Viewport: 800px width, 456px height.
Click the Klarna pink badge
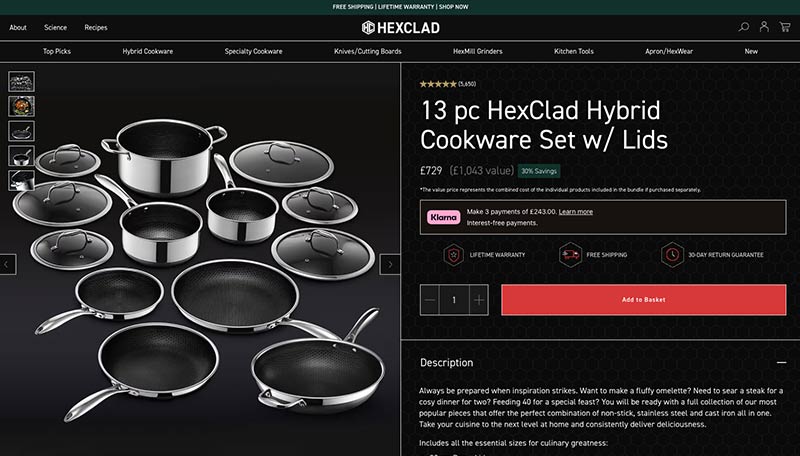tap(443, 217)
